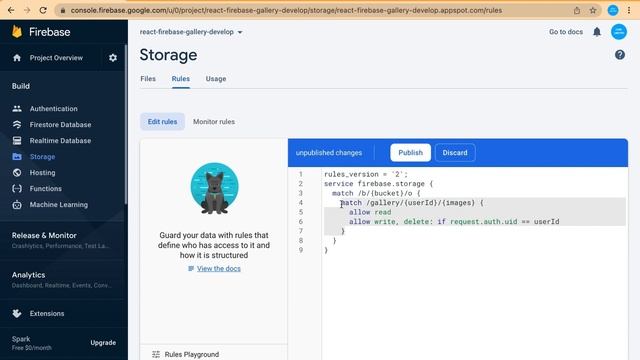Switch to the Files tab
The height and width of the screenshot is (360, 640).
148,79
